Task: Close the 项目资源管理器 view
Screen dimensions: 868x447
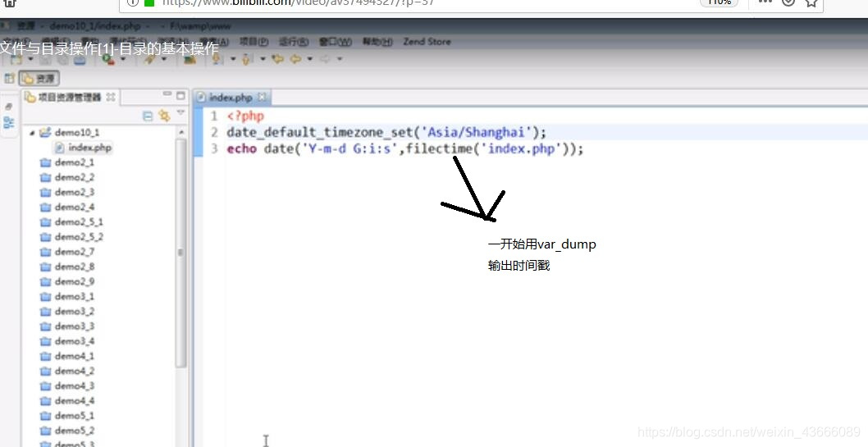Action: click(111, 97)
